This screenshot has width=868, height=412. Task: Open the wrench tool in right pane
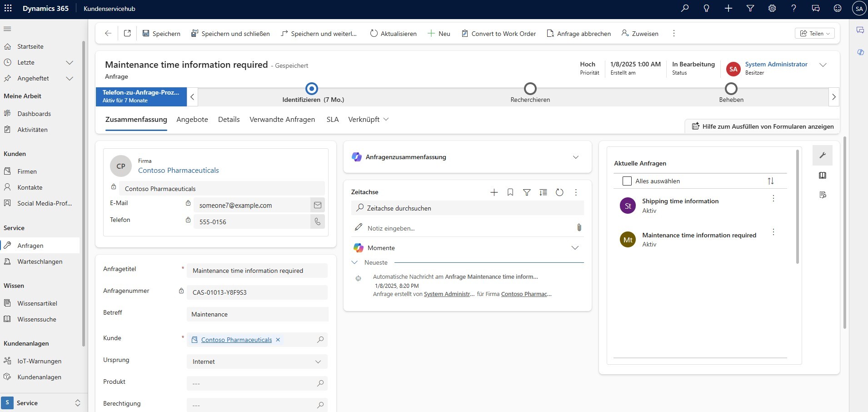click(x=823, y=156)
